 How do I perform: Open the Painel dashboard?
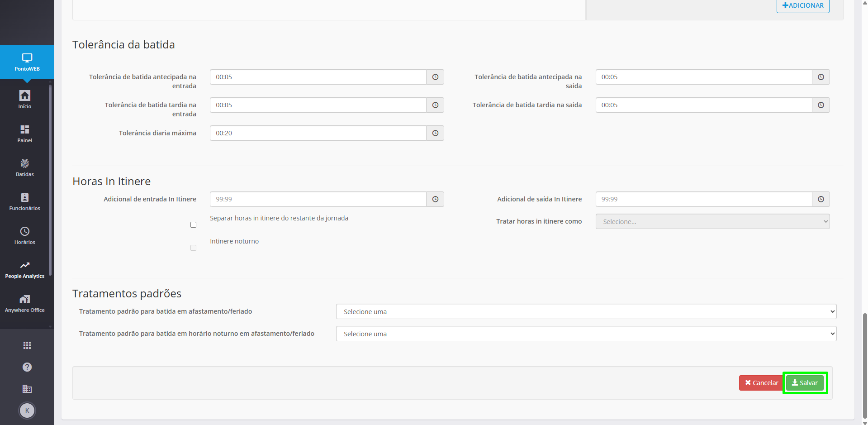pyautogui.click(x=25, y=134)
